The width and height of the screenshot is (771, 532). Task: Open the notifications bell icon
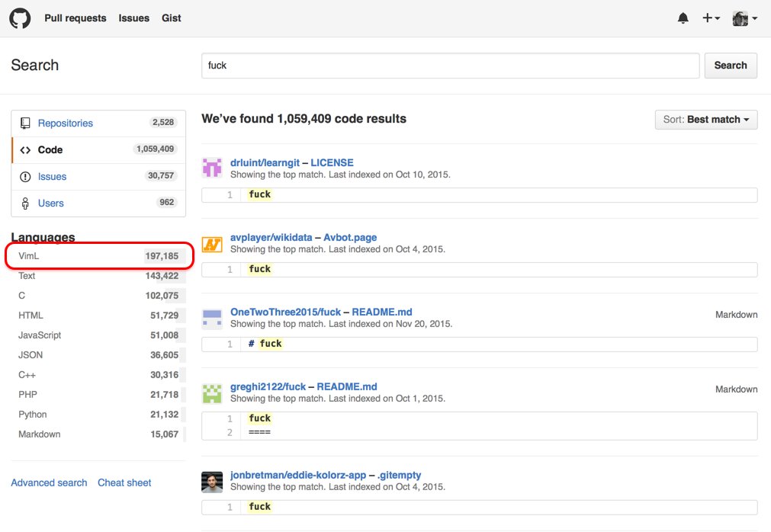[x=683, y=18]
